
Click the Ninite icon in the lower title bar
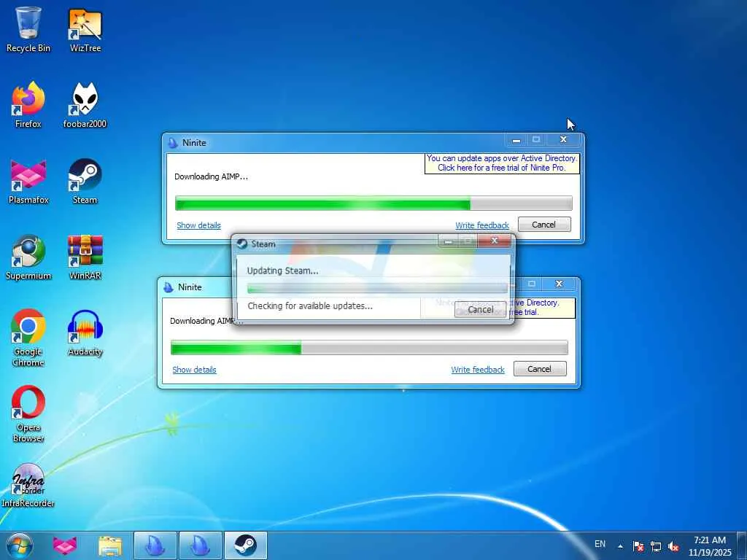coord(169,287)
